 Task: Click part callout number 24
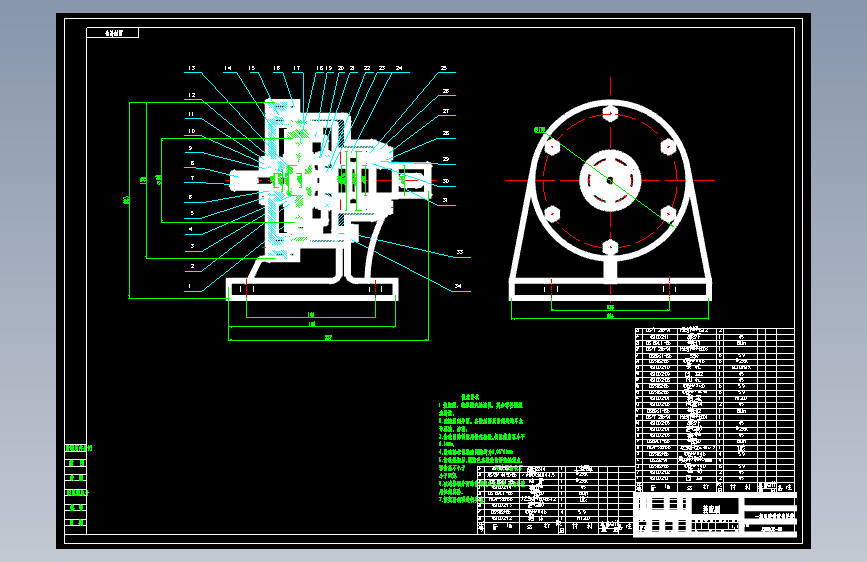coord(399,68)
